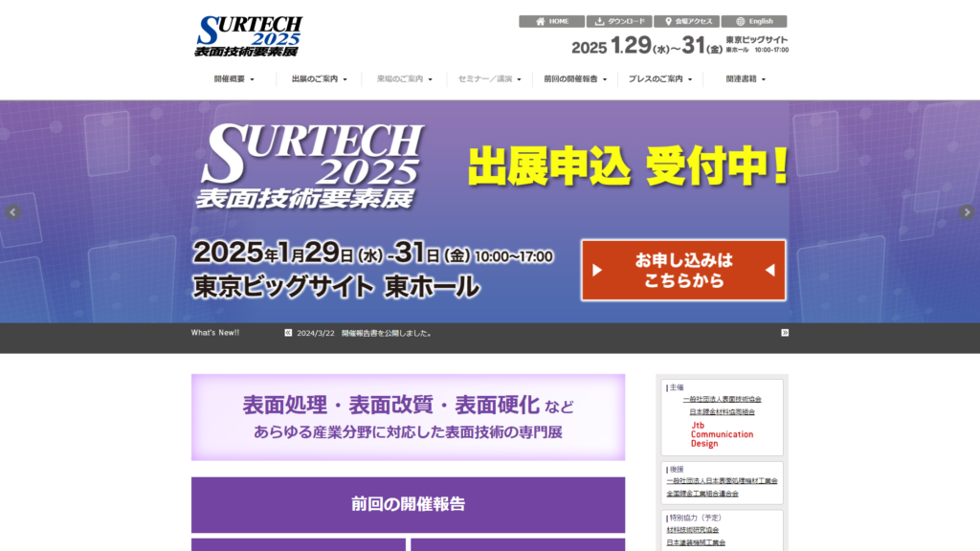Open the ダウンロード download button
Screen dimensions: 980x551
[619, 21]
